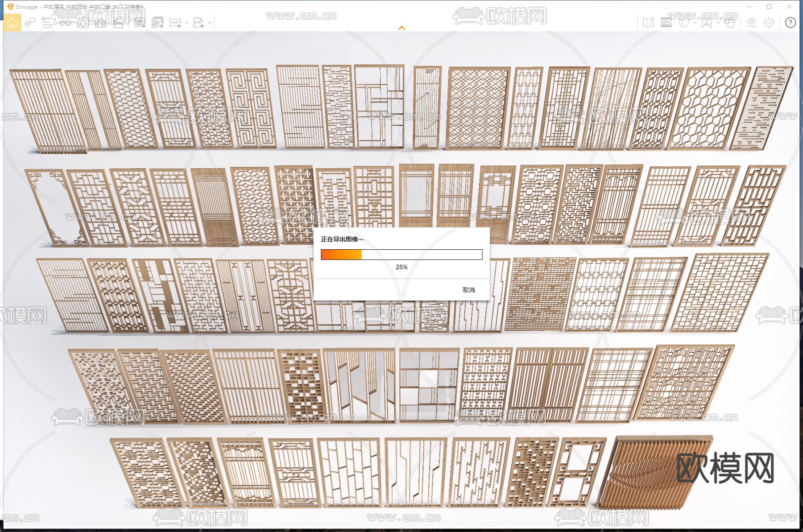The height and width of the screenshot is (532, 803).
Task: Click the batch rendering export icon
Action: tap(157, 23)
